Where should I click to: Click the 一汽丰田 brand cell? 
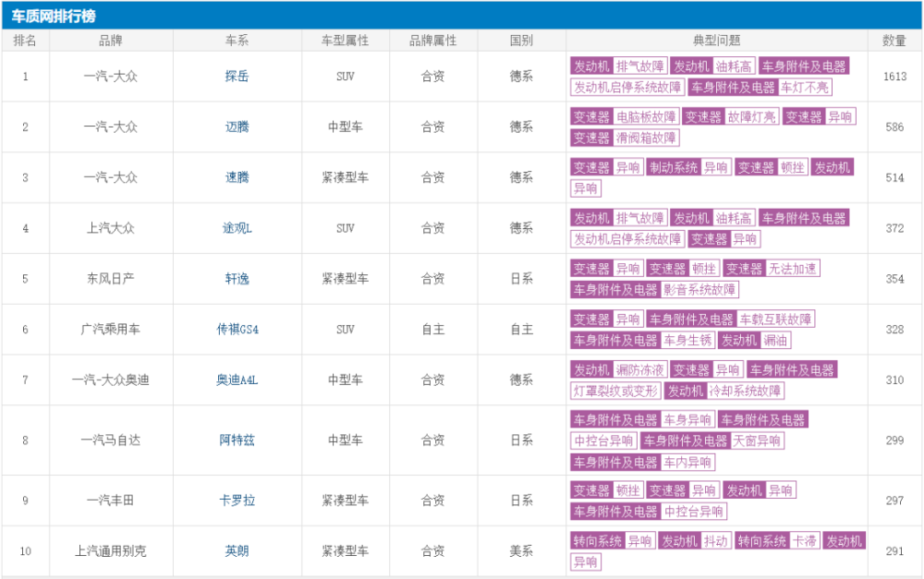(x=111, y=501)
